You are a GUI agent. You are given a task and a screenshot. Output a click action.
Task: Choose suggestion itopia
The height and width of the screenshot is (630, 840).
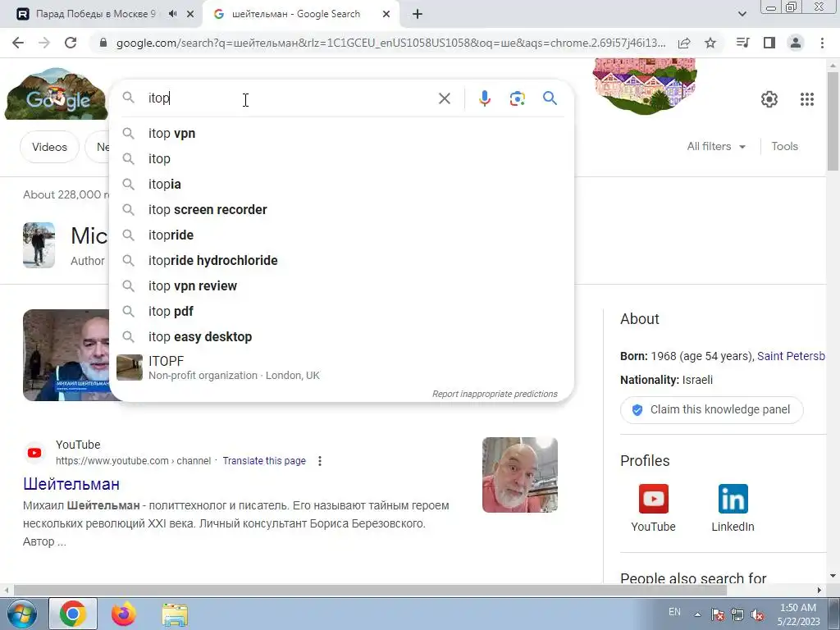[x=340, y=185]
